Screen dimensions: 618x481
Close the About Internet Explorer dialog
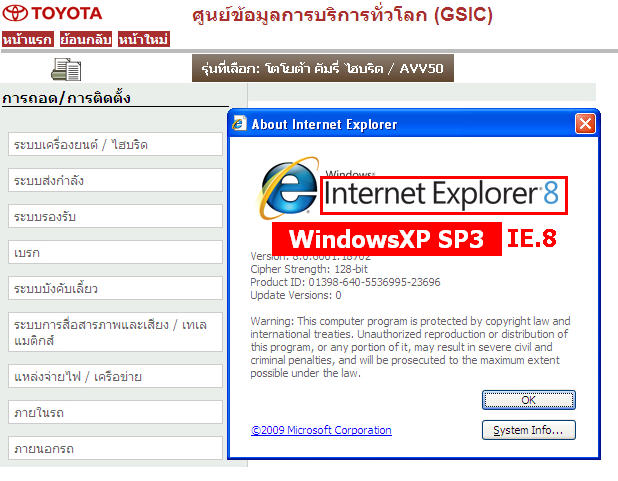pos(585,124)
